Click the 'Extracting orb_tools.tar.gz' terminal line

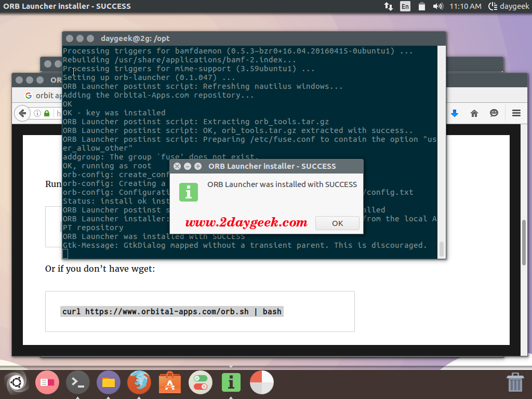pyautogui.click(x=196, y=122)
